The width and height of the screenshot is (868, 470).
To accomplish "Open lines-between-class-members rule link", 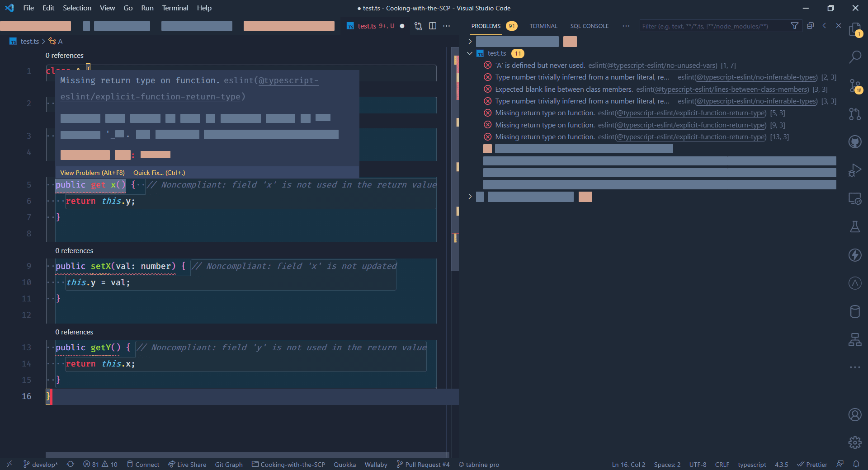I will pos(731,89).
